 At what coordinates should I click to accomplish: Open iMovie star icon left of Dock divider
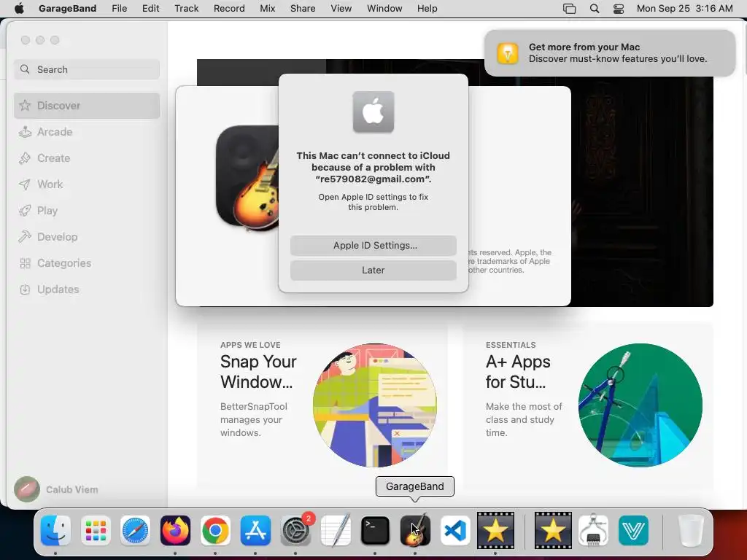point(495,530)
